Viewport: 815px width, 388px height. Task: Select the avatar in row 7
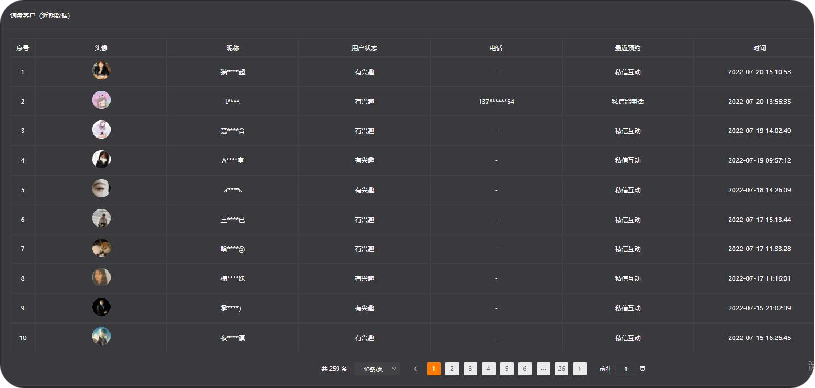click(x=101, y=248)
